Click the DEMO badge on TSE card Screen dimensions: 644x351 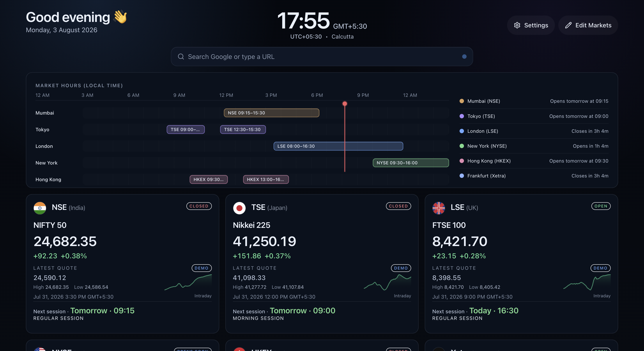(401, 268)
